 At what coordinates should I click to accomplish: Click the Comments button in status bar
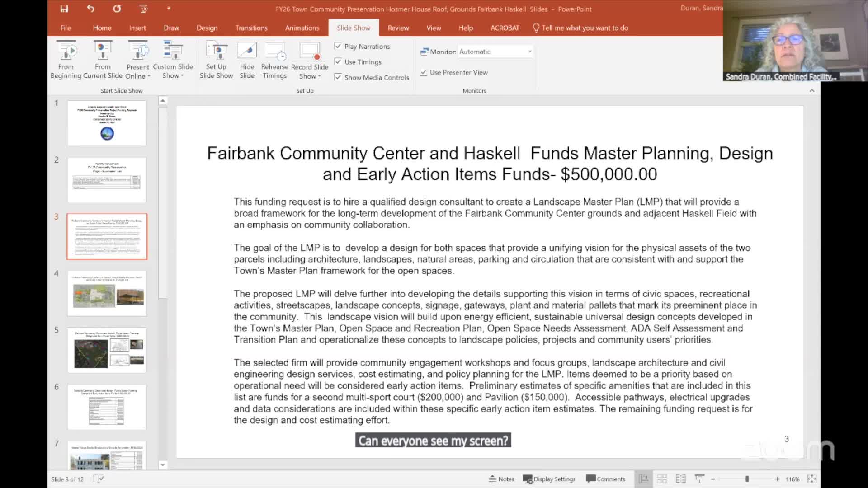[606, 479]
